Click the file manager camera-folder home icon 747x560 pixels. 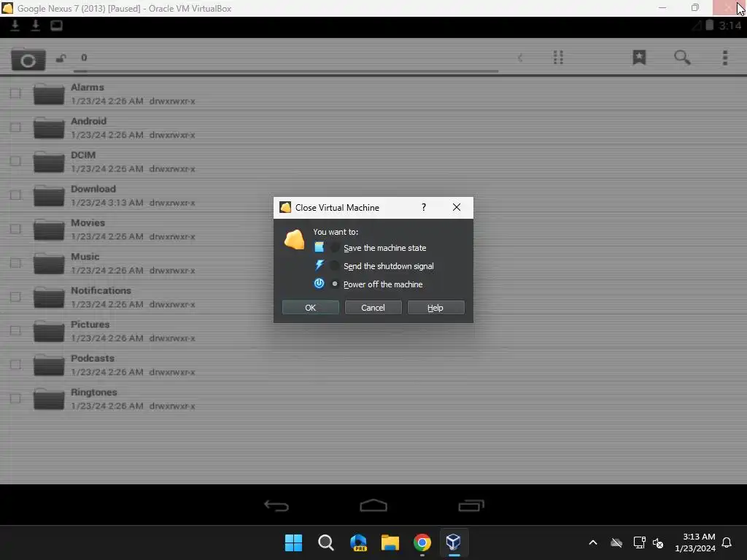click(x=28, y=59)
